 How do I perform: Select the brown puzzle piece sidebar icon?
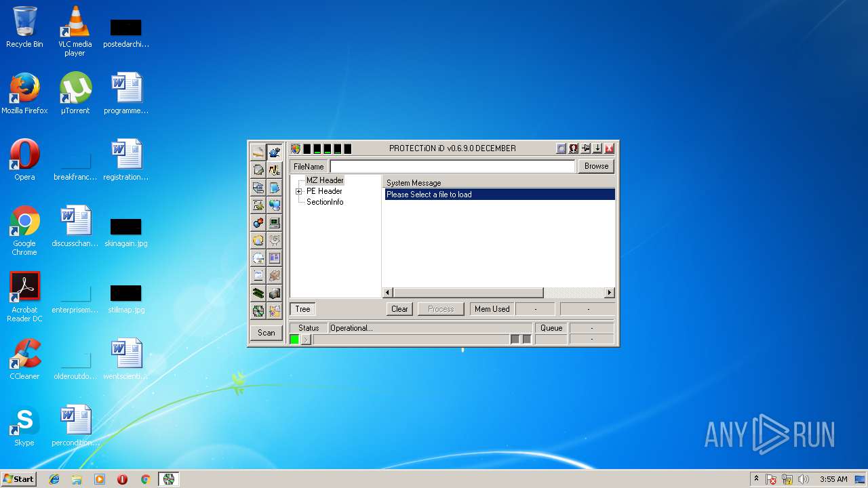click(275, 275)
